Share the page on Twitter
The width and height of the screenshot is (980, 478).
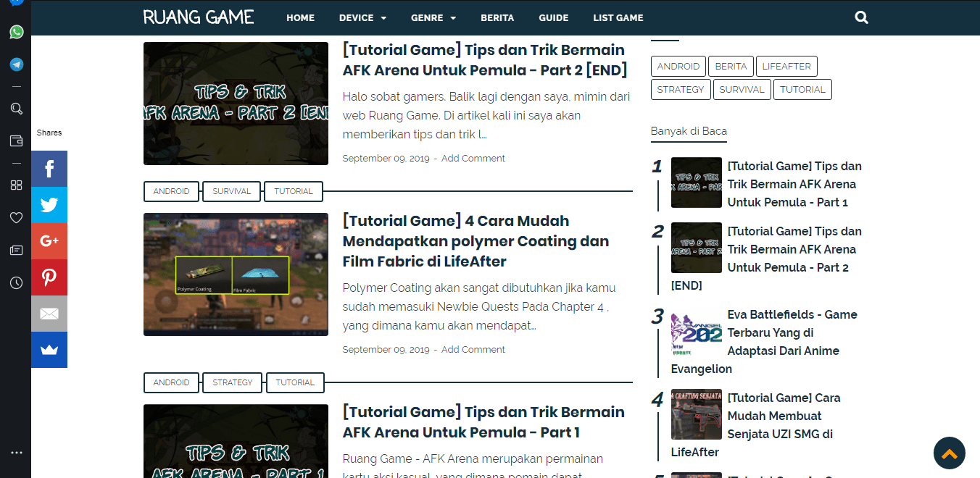pyautogui.click(x=49, y=205)
